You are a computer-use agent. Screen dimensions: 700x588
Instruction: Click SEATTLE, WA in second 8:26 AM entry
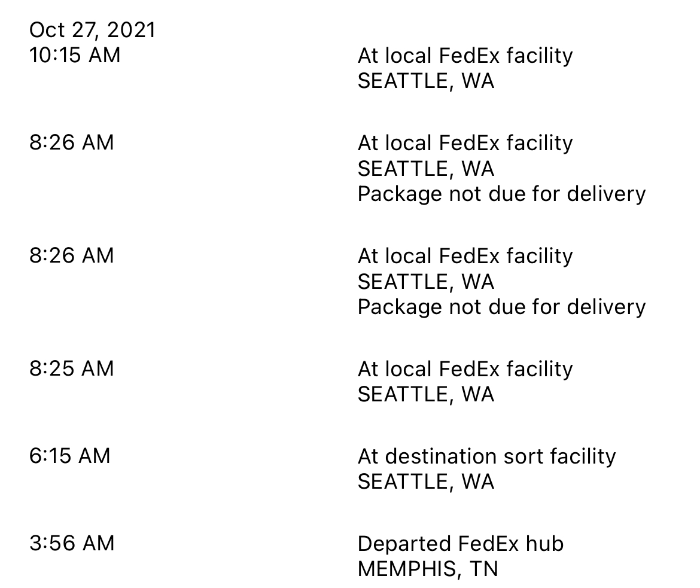(426, 282)
